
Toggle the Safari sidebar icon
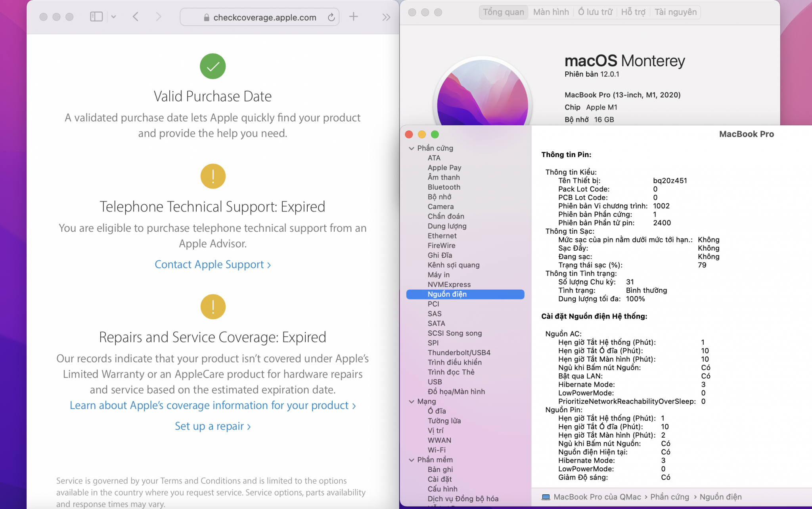coord(96,17)
